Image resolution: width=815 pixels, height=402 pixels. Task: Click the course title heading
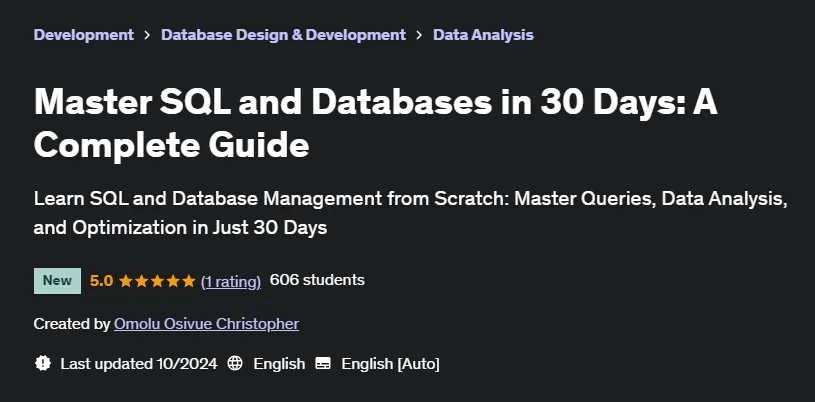(376, 124)
